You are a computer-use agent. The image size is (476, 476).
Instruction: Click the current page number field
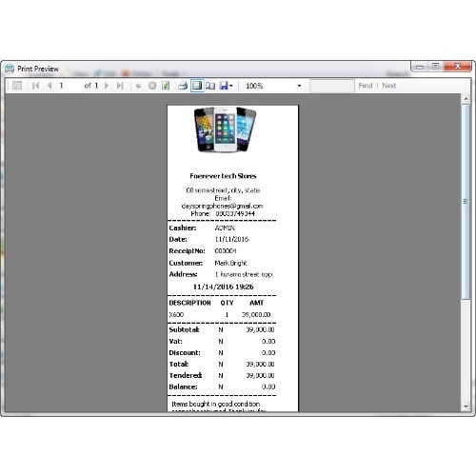pyautogui.click(x=69, y=86)
